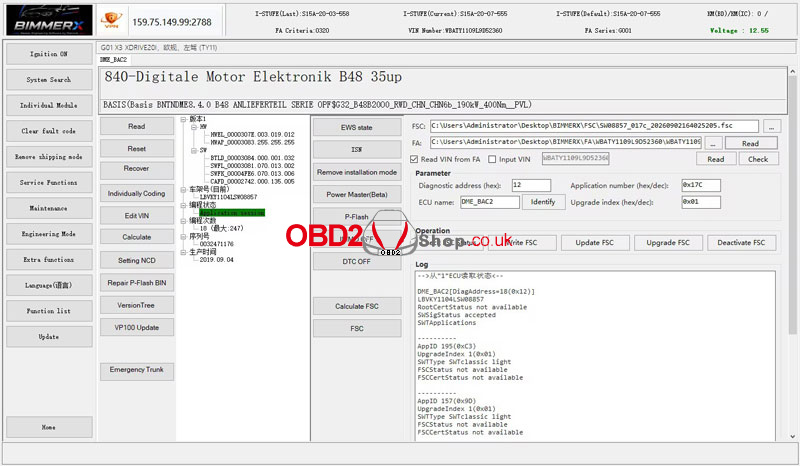The image size is (800, 466).
Task: Open Engineering Mode
Action: coord(49,234)
